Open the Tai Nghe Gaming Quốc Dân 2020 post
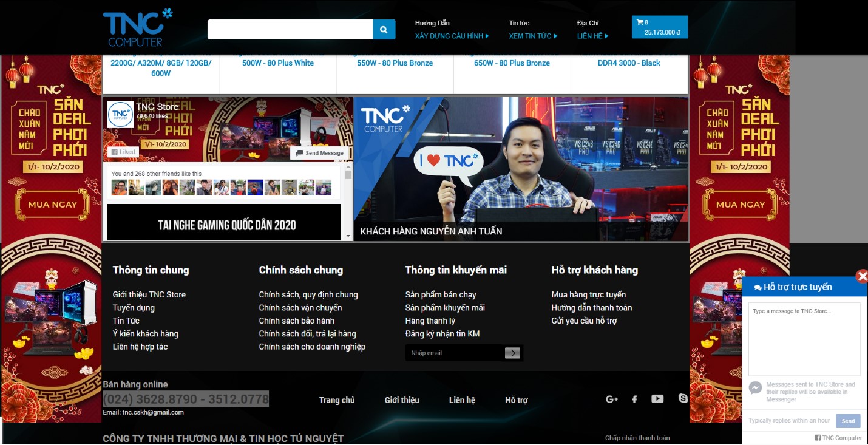The image size is (868, 445). tap(224, 222)
